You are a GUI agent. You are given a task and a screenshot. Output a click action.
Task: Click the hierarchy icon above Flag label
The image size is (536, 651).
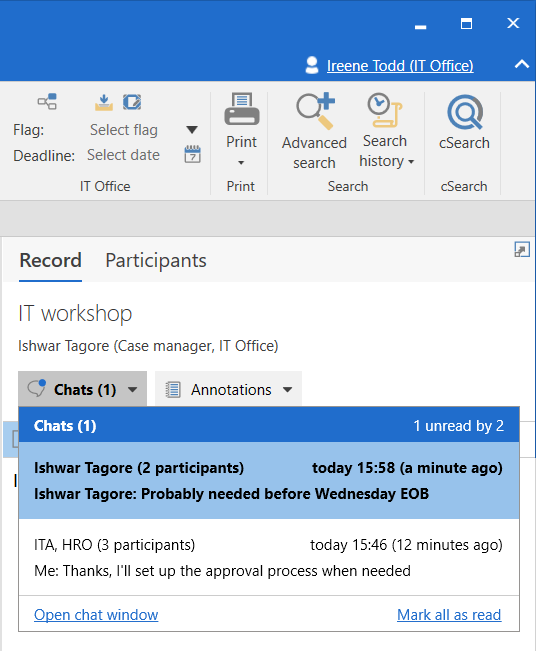(47, 102)
